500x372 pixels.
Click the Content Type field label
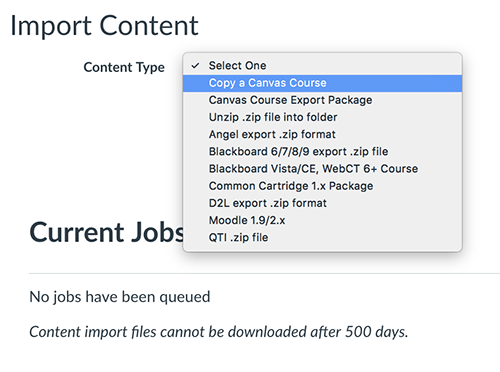tap(124, 67)
